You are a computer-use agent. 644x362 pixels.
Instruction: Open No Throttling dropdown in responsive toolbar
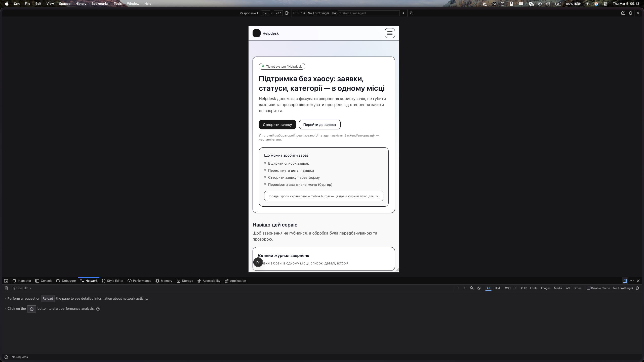pyautogui.click(x=318, y=13)
